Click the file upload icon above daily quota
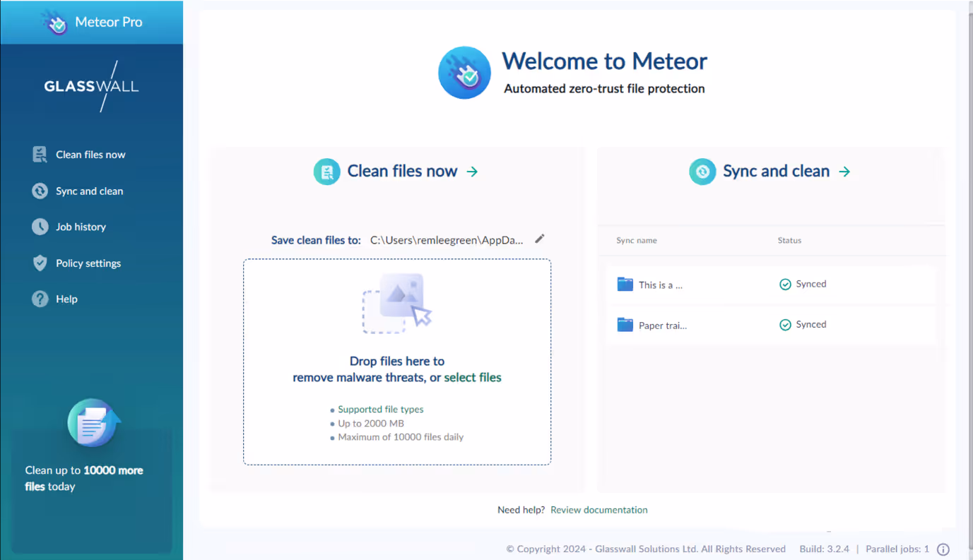The width and height of the screenshot is (973, 560). click(94, 422)
